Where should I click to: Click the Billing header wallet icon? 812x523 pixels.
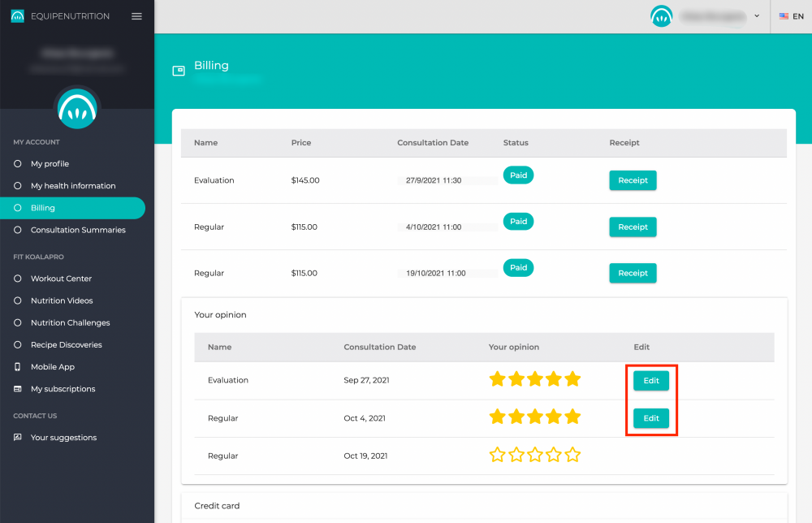179,71
